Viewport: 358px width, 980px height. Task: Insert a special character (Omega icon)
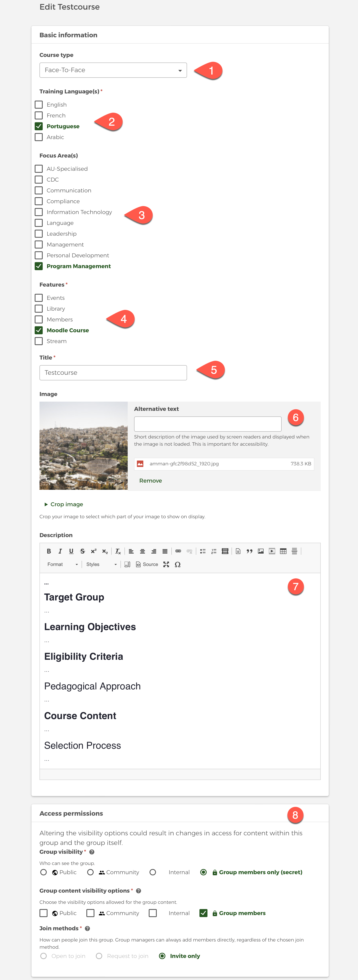[x=178, y=565]
